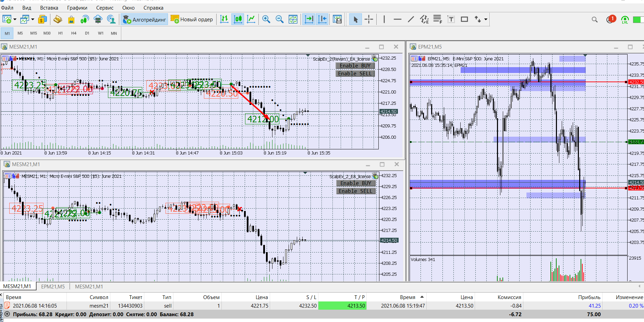
Task: Select the crosshair tool
Action: (369, 20)
